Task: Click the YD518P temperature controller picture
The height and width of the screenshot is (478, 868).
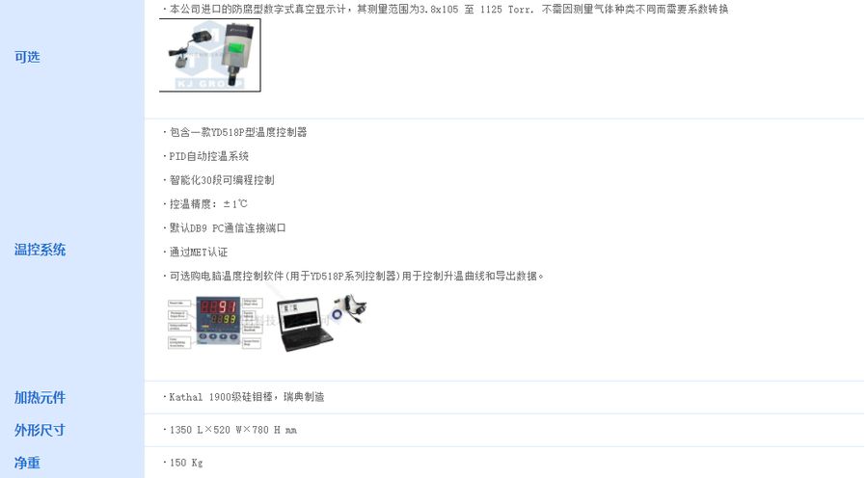Action: point(215,322)
